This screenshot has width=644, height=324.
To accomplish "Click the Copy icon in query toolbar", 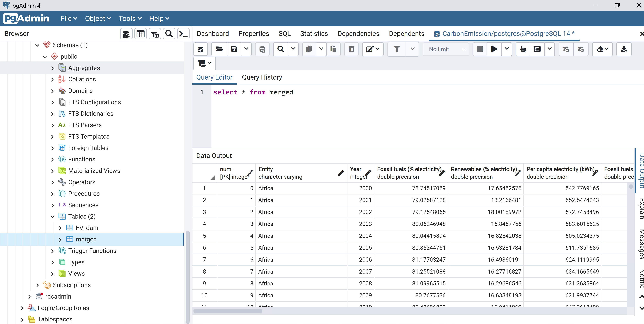I will click(309, 49).
